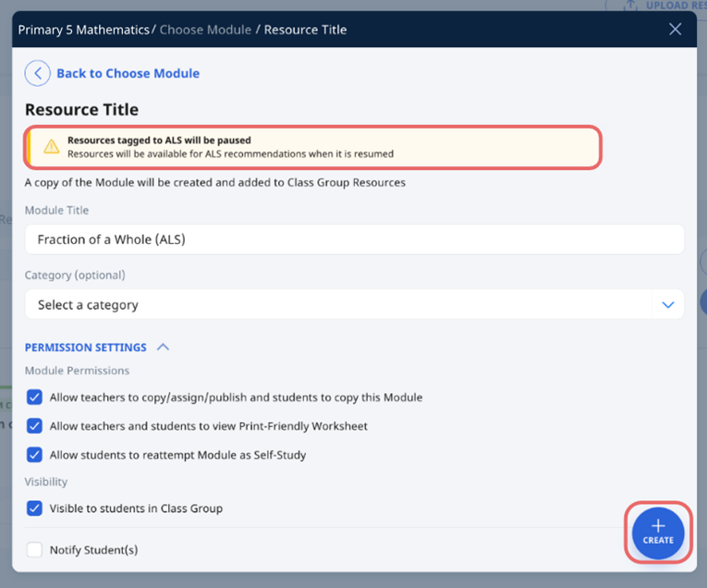Uncheck Visible to students in Class Group
Image resolution: width=707 pixels, height=588 pixels.
(35, 508)
